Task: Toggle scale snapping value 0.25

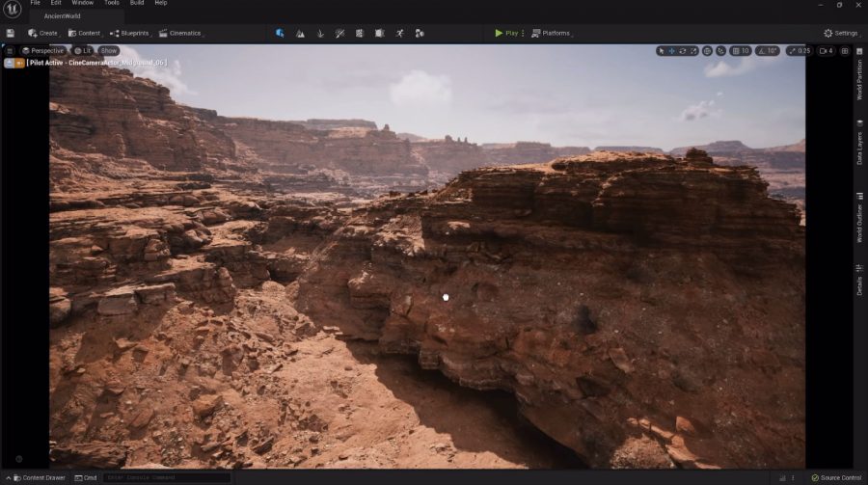Action: [x=800, y=51]
